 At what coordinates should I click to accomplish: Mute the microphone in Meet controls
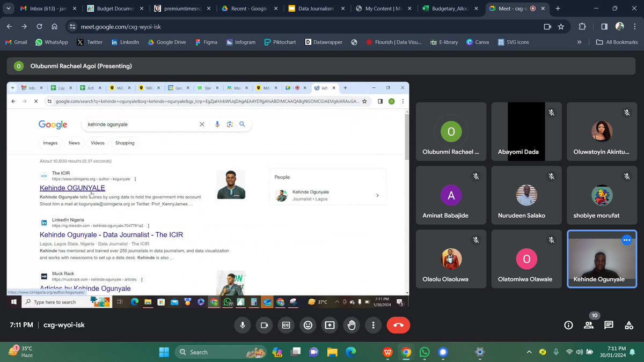click(x=243, y=325)
